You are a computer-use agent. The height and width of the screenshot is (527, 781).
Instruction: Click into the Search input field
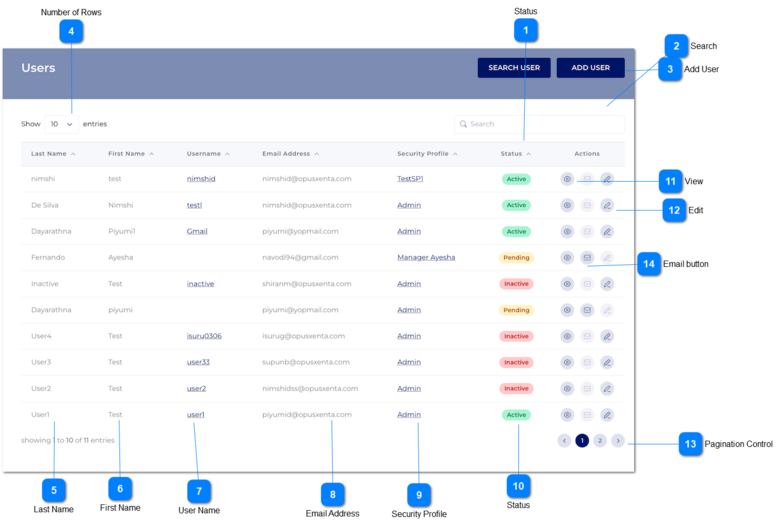(540, 124)
